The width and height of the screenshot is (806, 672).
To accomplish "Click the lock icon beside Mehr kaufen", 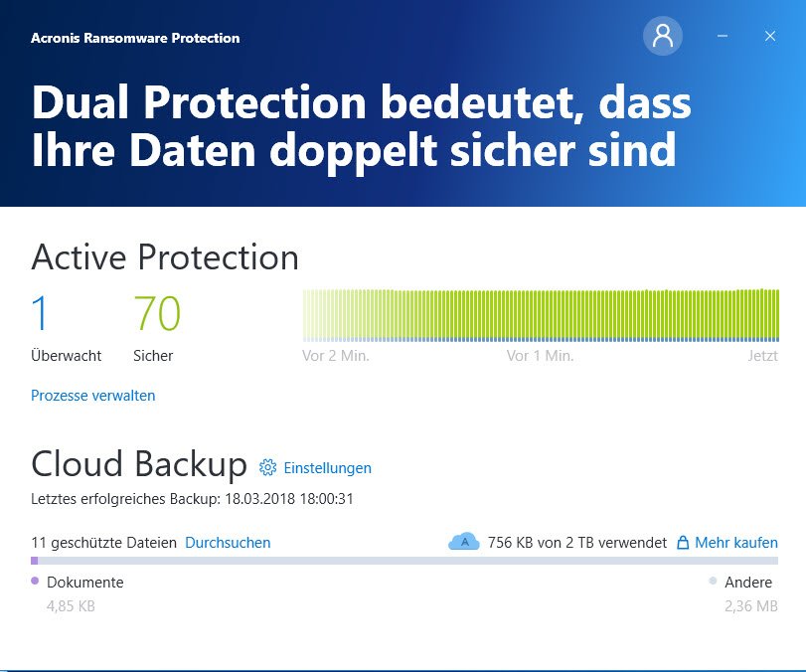I will click(683, 543).
